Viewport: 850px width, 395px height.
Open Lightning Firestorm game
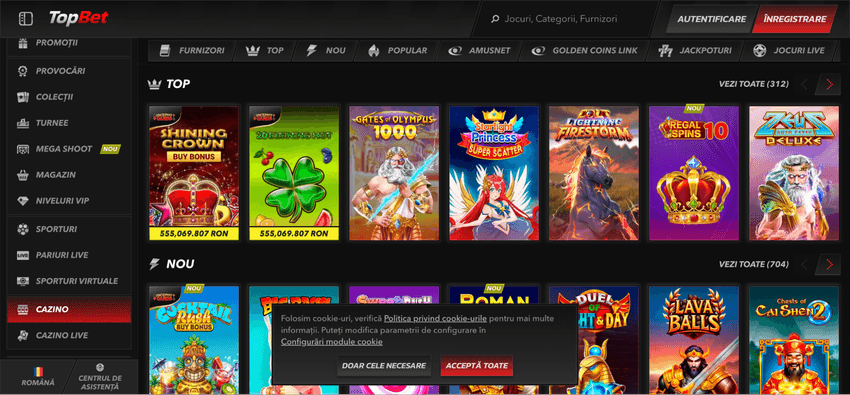point(594,173)
